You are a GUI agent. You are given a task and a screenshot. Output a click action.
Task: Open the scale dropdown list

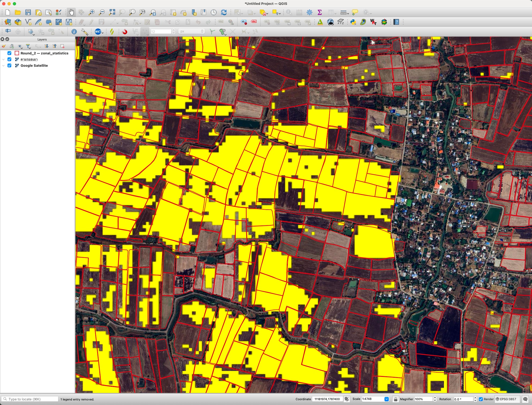[387, 399]
